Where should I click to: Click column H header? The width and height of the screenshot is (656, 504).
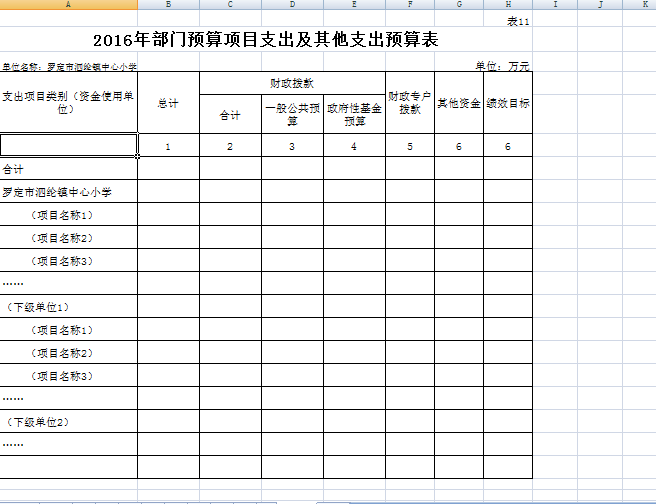point(508,5)
